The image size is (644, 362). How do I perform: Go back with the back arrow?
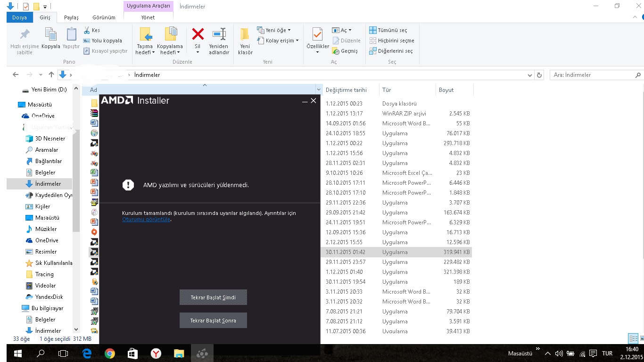(16, 74)
